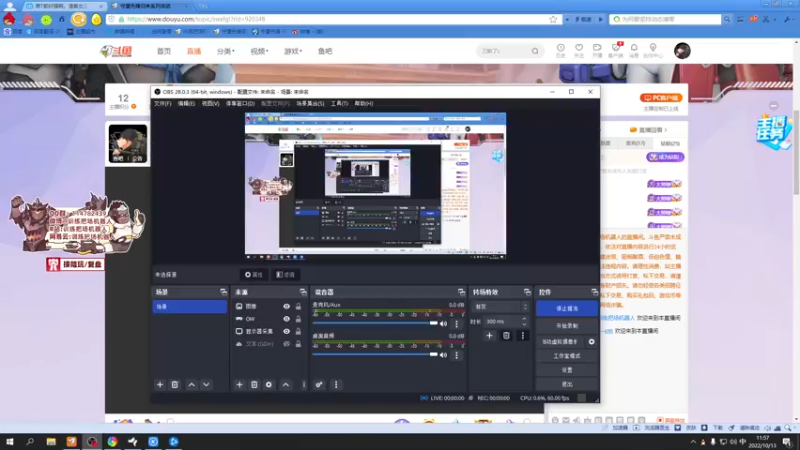The width and height of the screenshot is (800, 450).
Task: Pop out the 来源 dock panel
Action: [303, 292]
